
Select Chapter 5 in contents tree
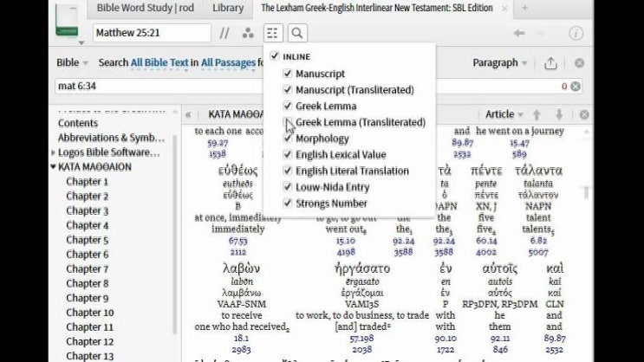click(x=88, y=240)
